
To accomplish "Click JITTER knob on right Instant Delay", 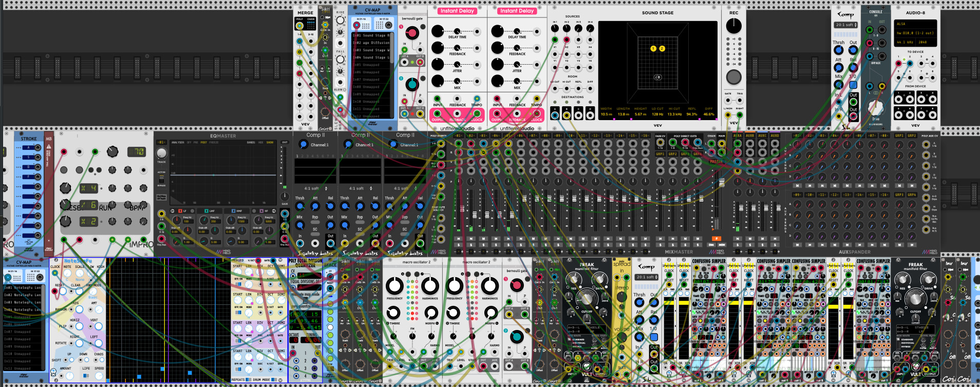I will pos(498,65).
